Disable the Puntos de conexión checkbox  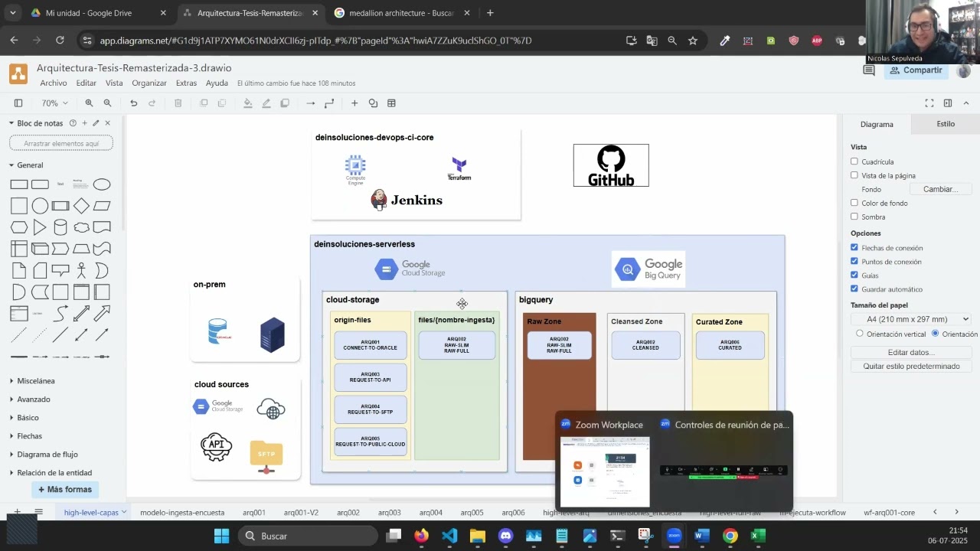coord(854,262)
